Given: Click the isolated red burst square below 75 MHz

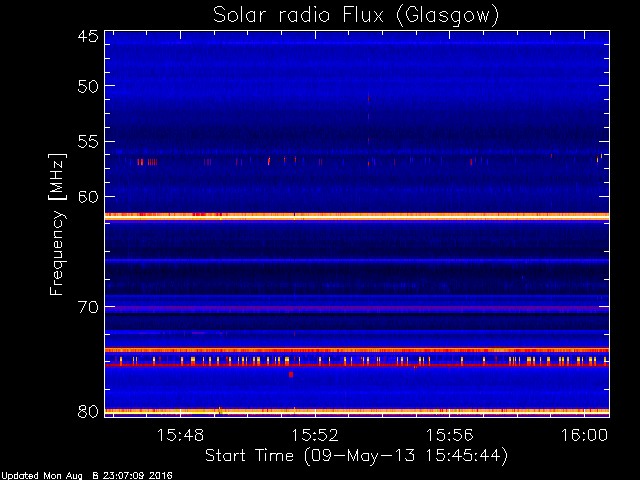Looking at the screenshot, I should point(291,374).
